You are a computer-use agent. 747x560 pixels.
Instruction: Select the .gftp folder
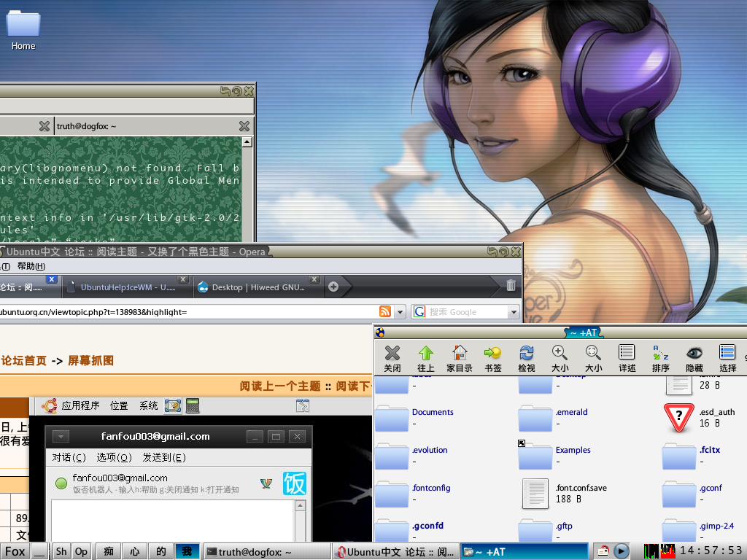click(x=535, y=531)
